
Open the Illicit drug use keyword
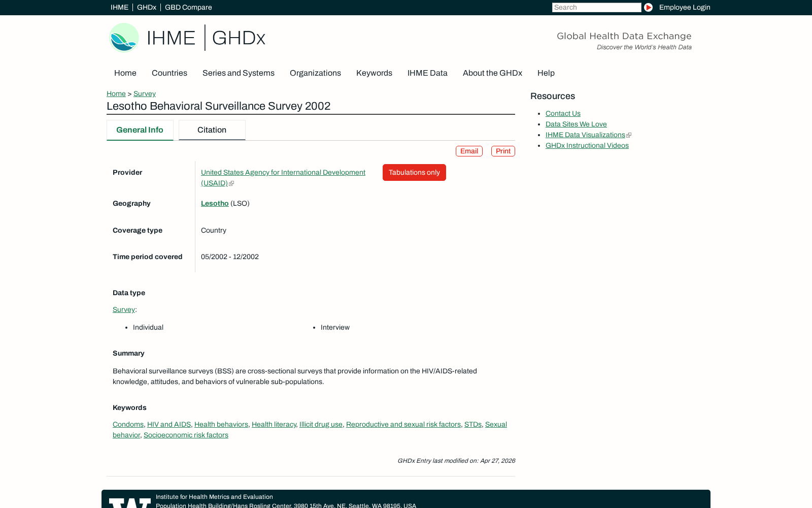(x=321, y=424)
